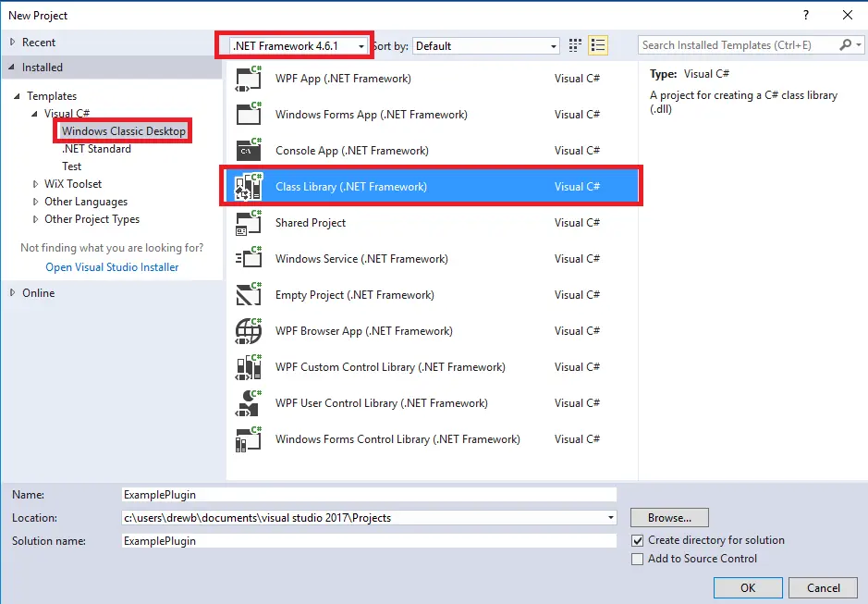Collapse the Templates tree node

[x=17, y=96]
